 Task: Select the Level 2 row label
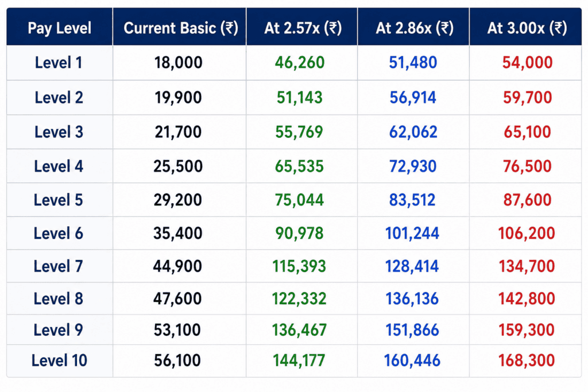[59, 98]
